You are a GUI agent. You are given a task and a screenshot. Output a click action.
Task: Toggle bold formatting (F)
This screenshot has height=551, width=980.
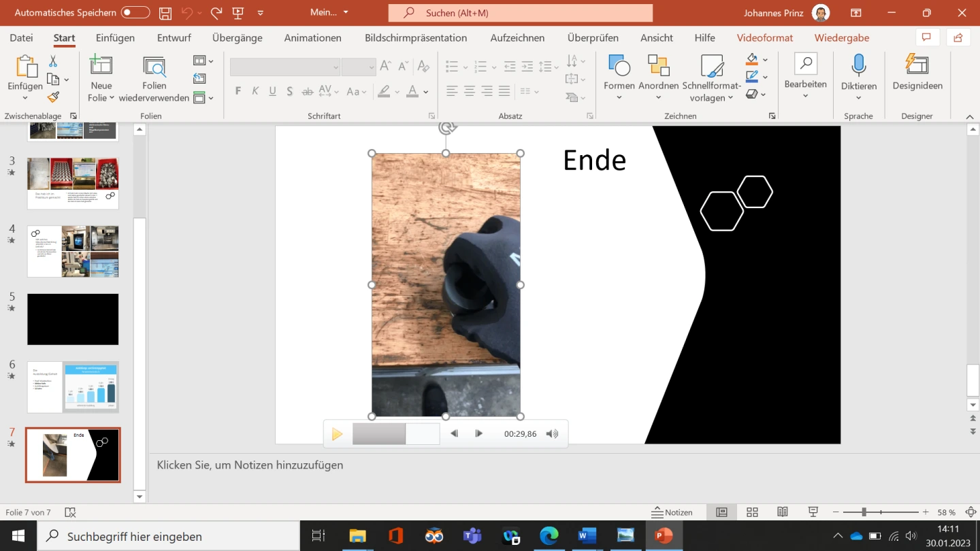238,91
